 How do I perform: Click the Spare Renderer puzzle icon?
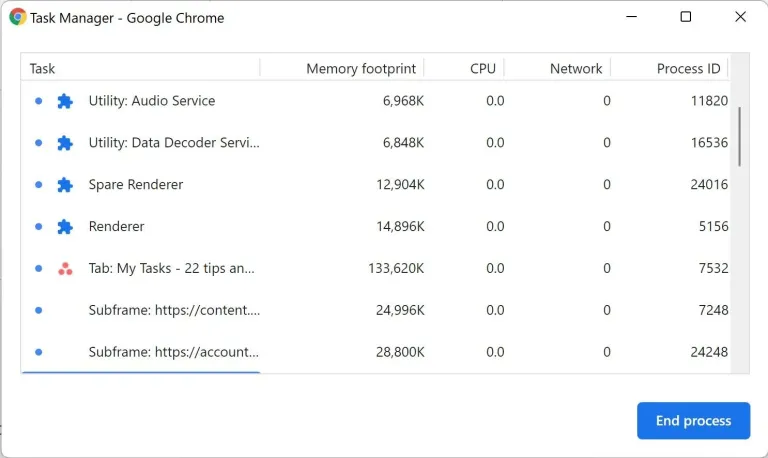65,185
